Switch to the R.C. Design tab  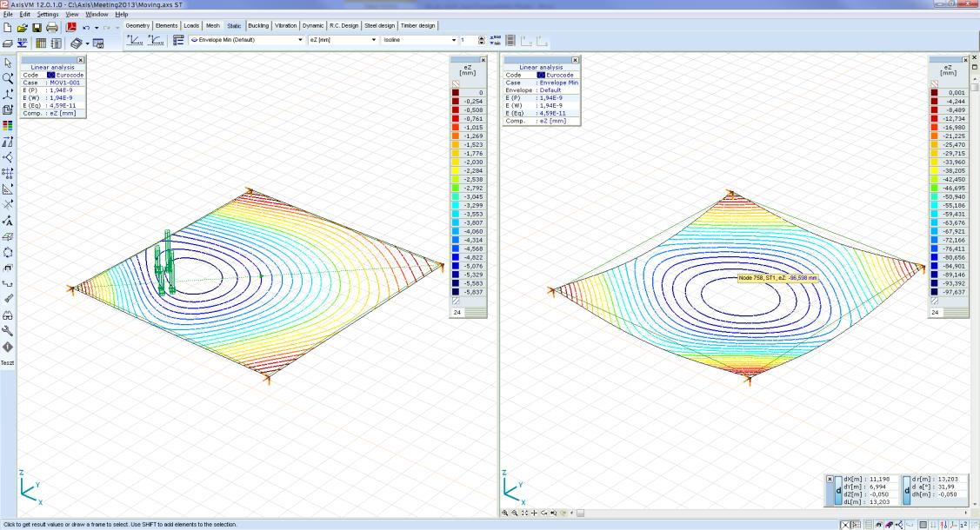[343, 25]
